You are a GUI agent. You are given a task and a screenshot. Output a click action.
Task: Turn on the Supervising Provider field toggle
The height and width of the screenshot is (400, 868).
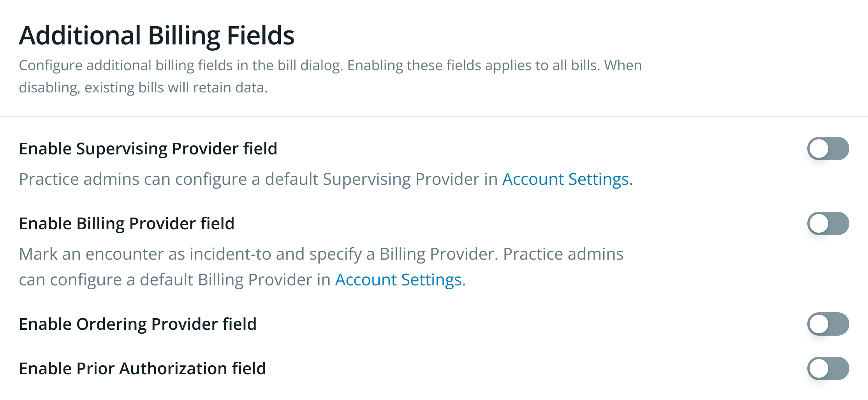[x=828, y=149]
